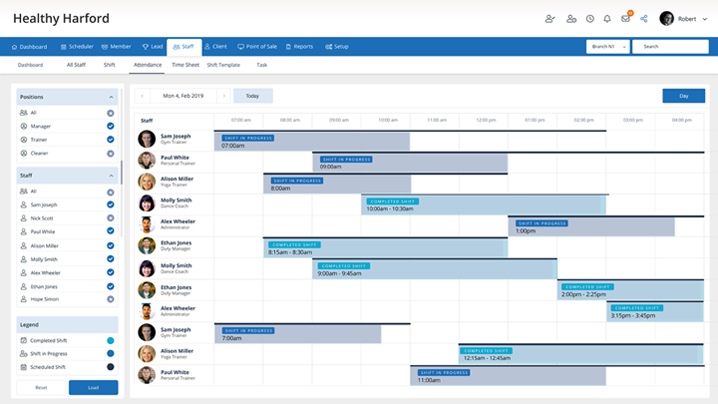Click Hope Simon's person icon in staff filter
Screen dimensions: 718x404
tap(24, 299)
